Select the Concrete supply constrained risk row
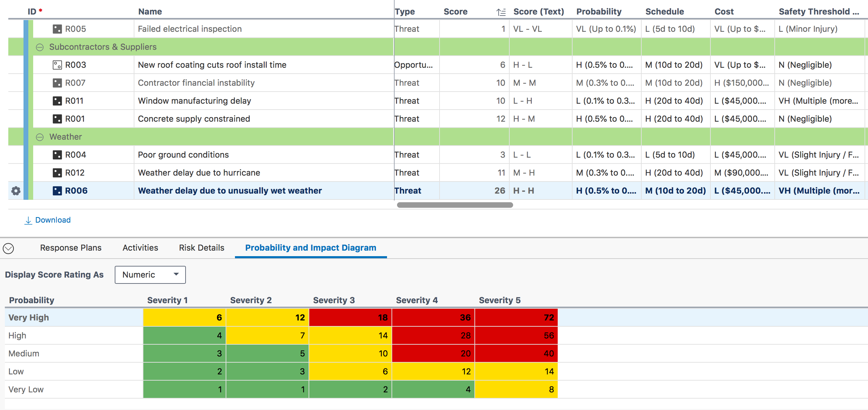Screen dimensions: 868x410 [194, 119]
